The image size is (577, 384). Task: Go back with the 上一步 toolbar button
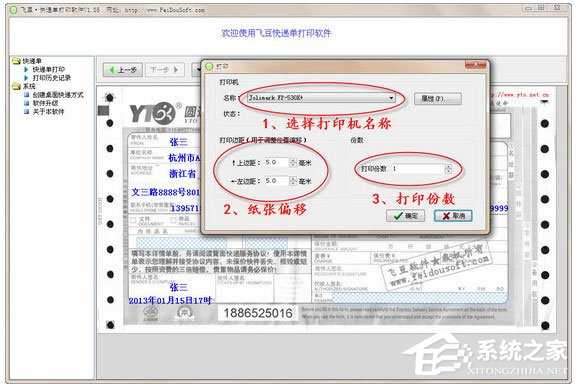pyautogui.click(x=123, y=70)
